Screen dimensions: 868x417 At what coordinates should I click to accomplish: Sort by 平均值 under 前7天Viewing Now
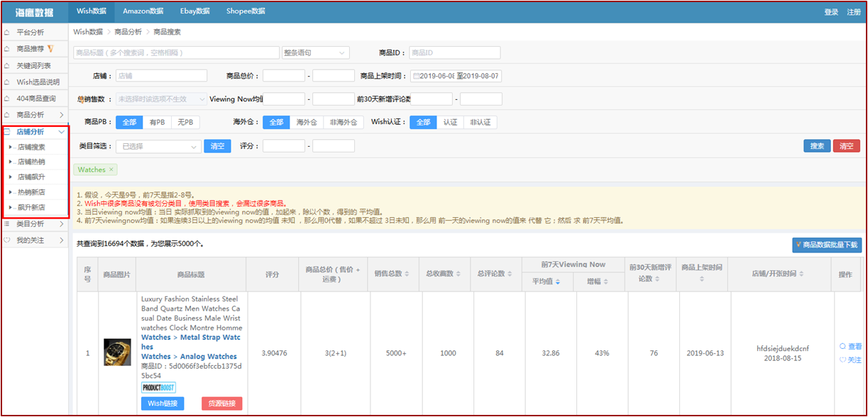(556, 282)
